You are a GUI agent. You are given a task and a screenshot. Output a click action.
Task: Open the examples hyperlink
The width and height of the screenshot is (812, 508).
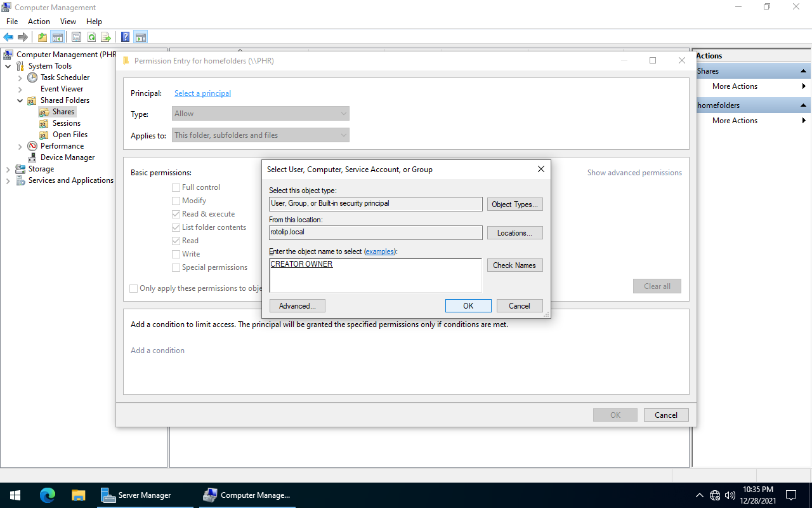(x=379, y=251)
